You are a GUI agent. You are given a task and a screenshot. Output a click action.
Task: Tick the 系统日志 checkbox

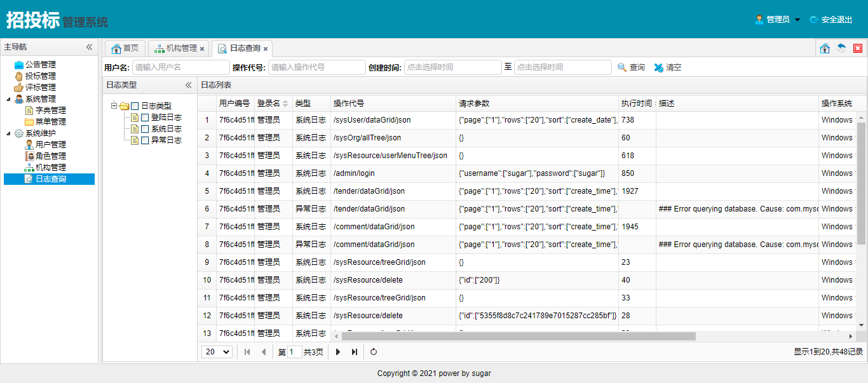(145, 129)
